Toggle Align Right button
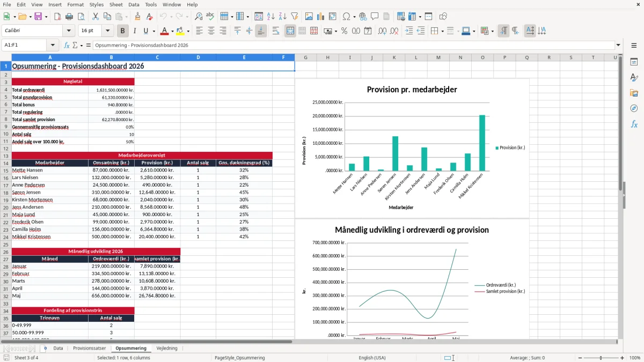This screenshot has width=644, height=362. click(x=223, y=31)
